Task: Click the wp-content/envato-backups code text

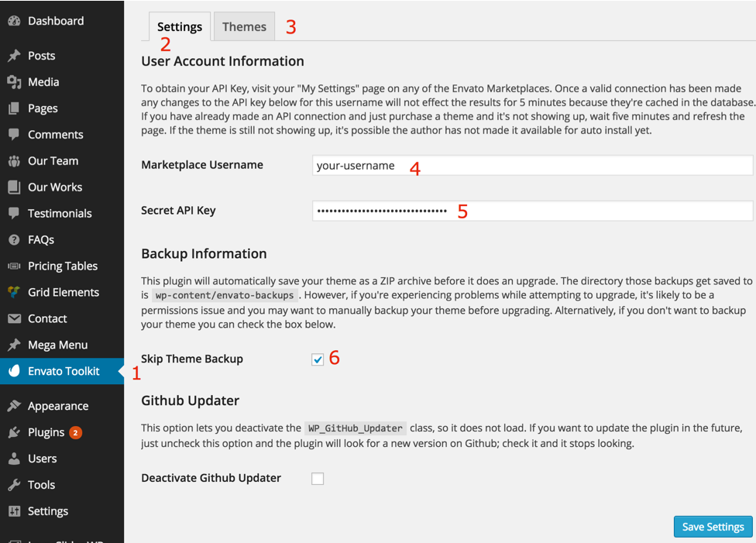Action: 225,295
